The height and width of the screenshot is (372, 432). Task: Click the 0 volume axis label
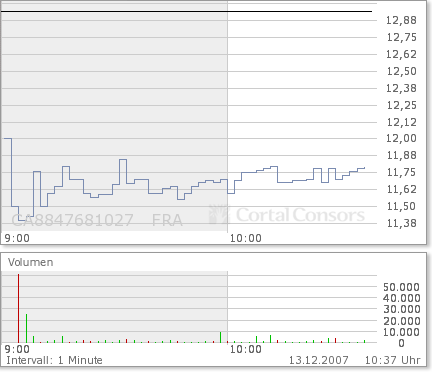[x=401, y=343]
